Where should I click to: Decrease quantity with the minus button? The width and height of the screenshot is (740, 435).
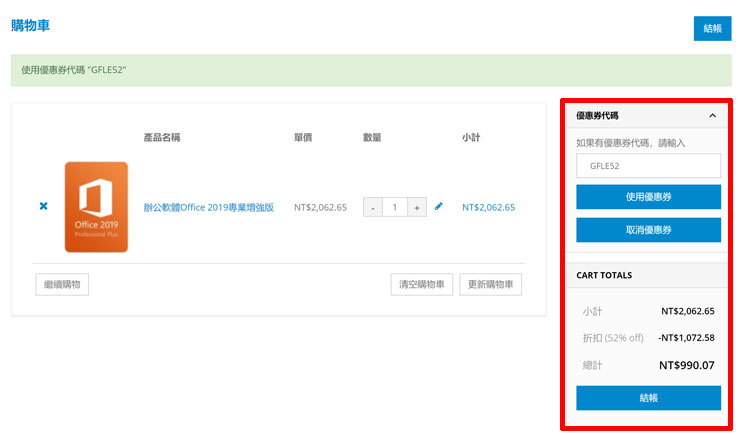click(x=373, y=207)
